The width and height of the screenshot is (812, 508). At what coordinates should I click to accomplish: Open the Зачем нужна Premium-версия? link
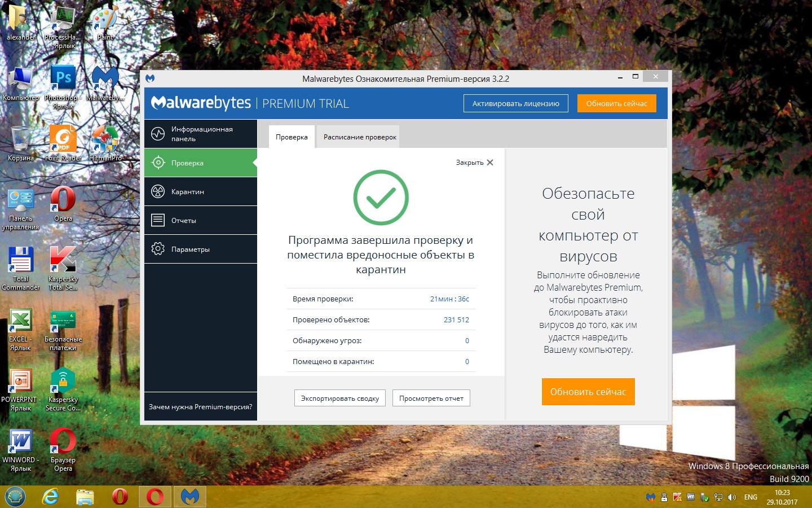click(x=200, y=406)
